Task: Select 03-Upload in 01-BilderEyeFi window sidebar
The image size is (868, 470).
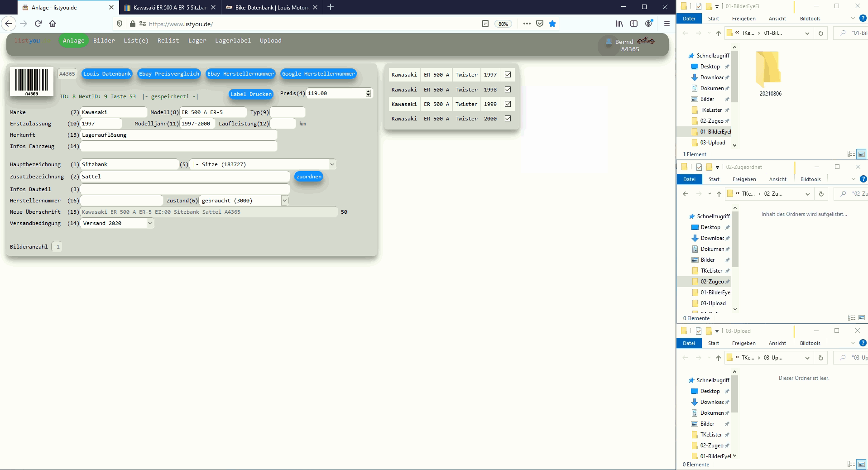Action: [x=712, y=143]
